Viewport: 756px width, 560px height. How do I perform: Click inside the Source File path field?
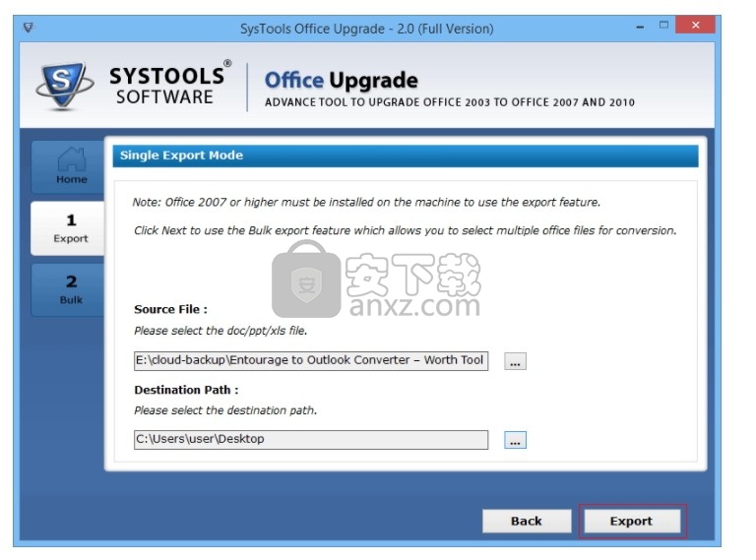pos(311,360)
